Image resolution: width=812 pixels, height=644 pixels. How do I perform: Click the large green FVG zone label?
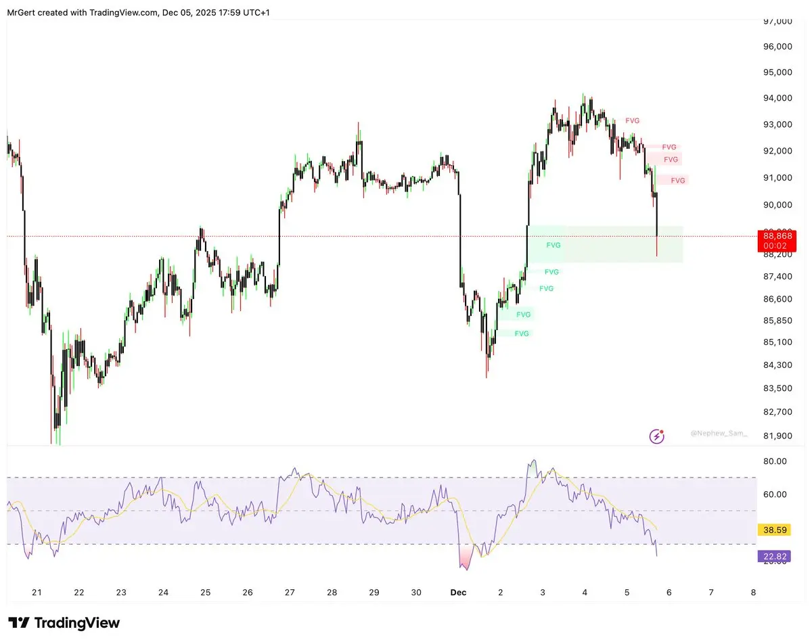click(x=554, y=246)
